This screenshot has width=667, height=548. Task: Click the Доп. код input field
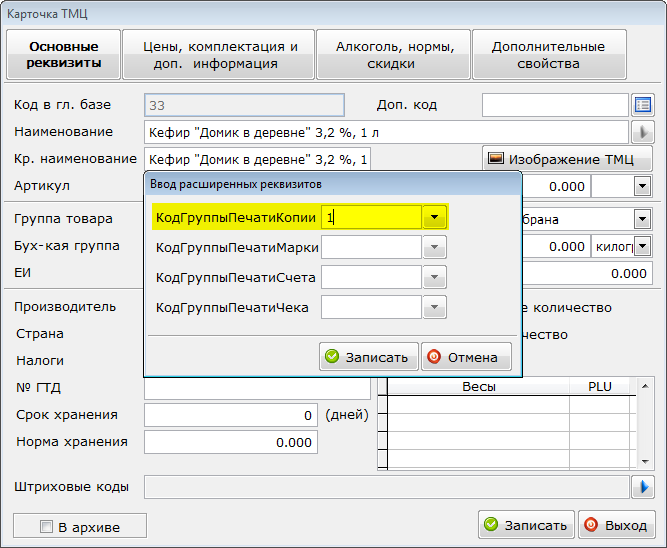[x=555, y=105]
